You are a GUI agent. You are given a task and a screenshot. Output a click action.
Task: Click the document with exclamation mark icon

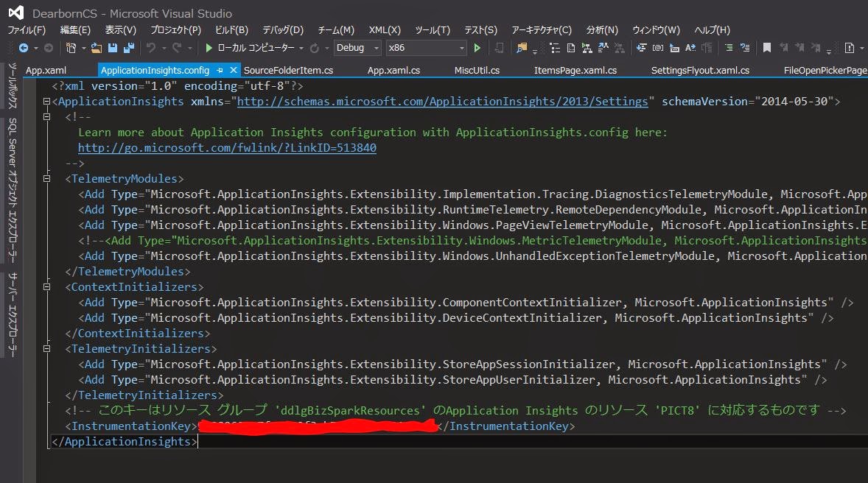tap(849, 48)
